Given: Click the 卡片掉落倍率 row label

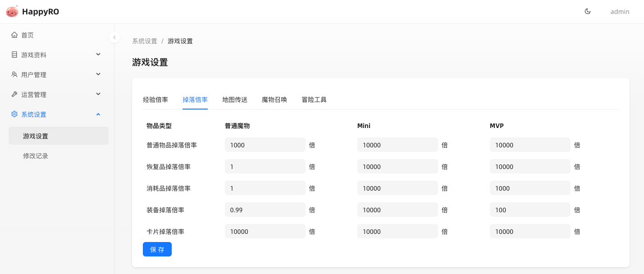Looking at the screenshot, I should pyautogui.click(x=165, y=232).
